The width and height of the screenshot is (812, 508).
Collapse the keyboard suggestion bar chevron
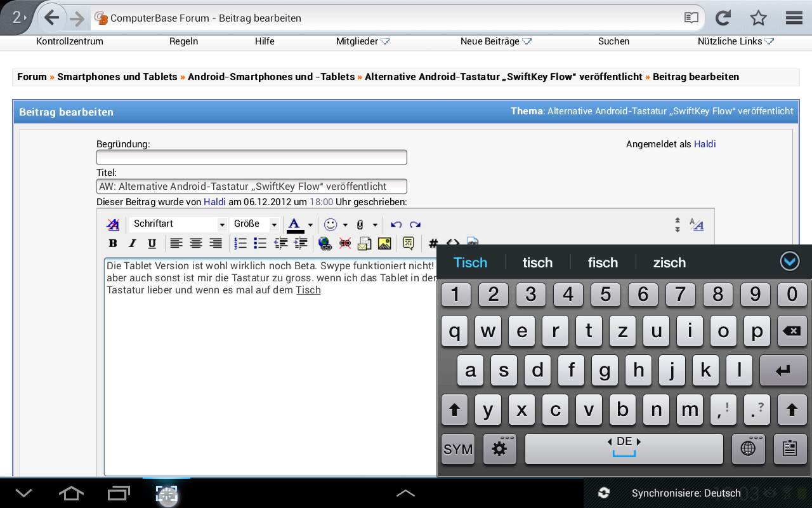[790, 262]
